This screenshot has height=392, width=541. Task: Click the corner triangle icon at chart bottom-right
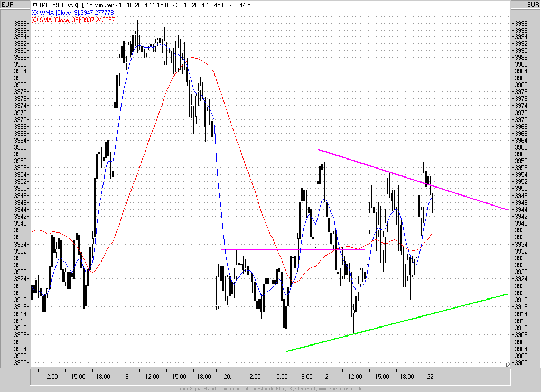[x=508, y=365]
